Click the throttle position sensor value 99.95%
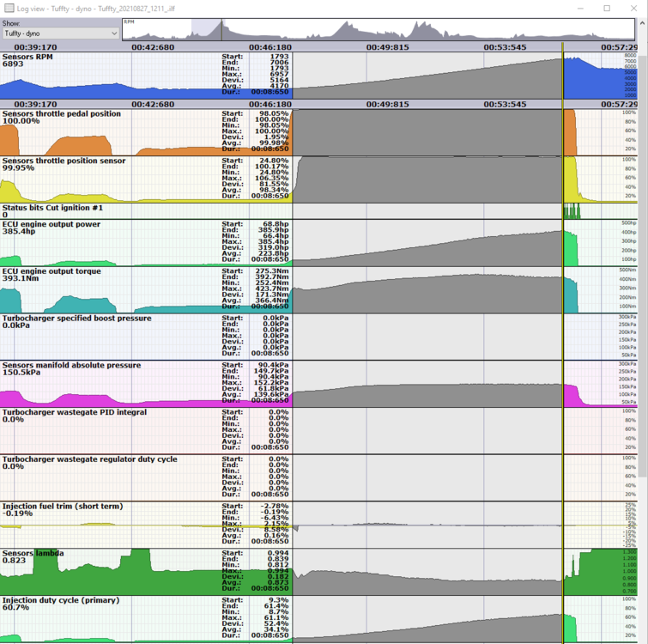The height and width of the screenshot is (644, 648). point(18,167)
